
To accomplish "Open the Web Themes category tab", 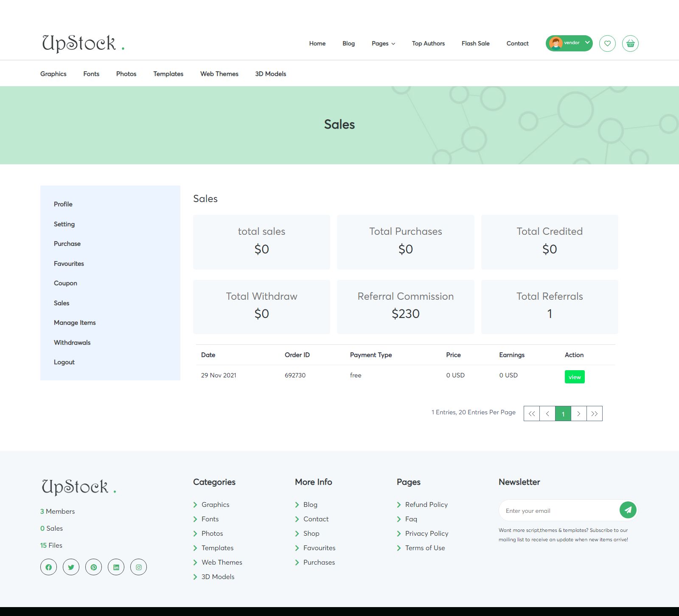I will click(x=219, y=74).
